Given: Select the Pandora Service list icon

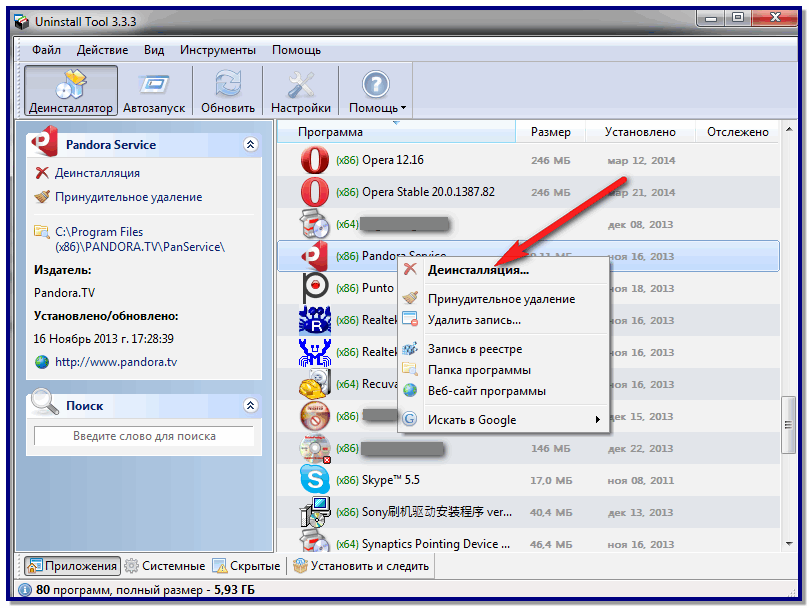Looking at the screenshot, I should (x=315, y=256).
